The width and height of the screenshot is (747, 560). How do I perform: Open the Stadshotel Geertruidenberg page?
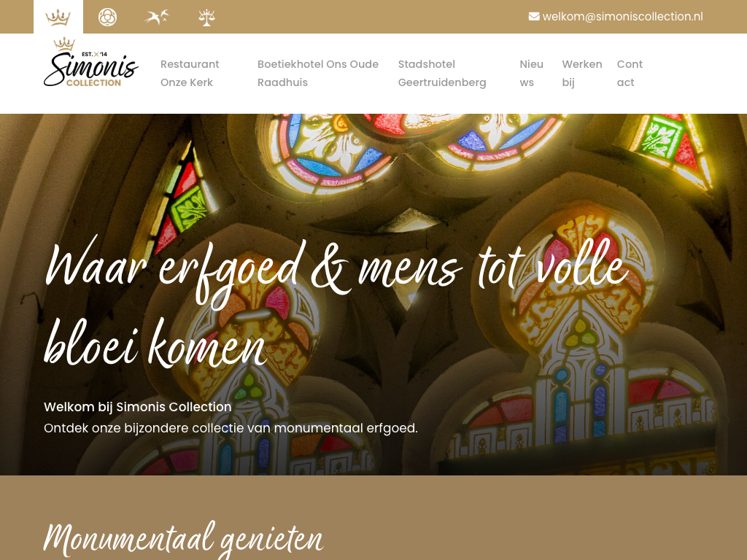(x=442, y=74)
